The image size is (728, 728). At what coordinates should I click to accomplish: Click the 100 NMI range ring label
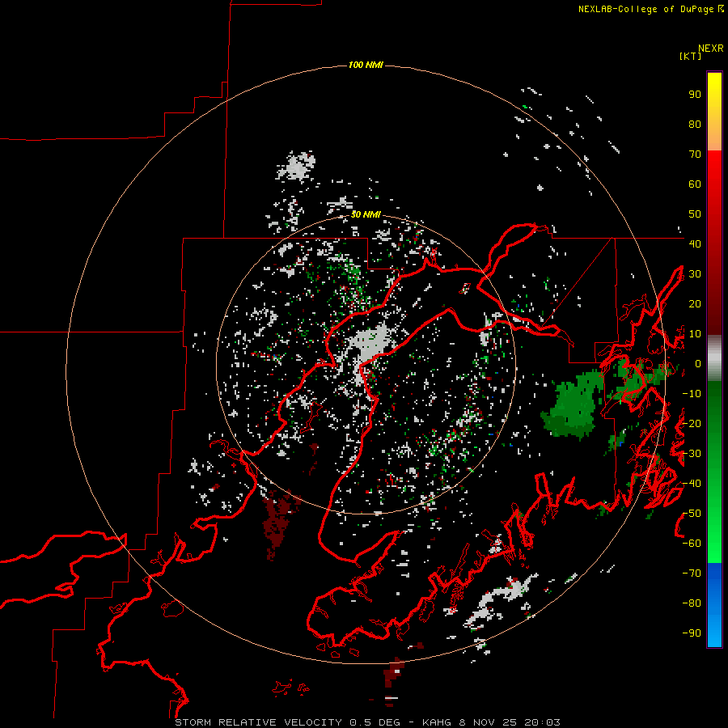pos(366,65)
